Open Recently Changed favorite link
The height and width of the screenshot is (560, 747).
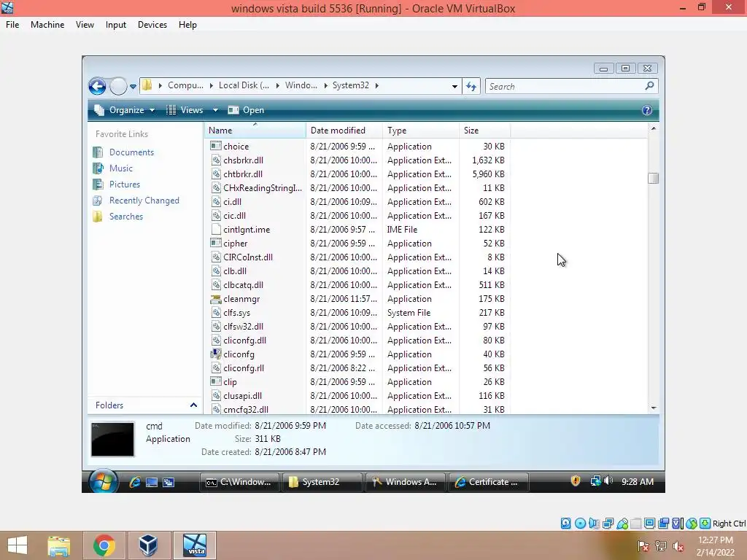coord(144,201)
